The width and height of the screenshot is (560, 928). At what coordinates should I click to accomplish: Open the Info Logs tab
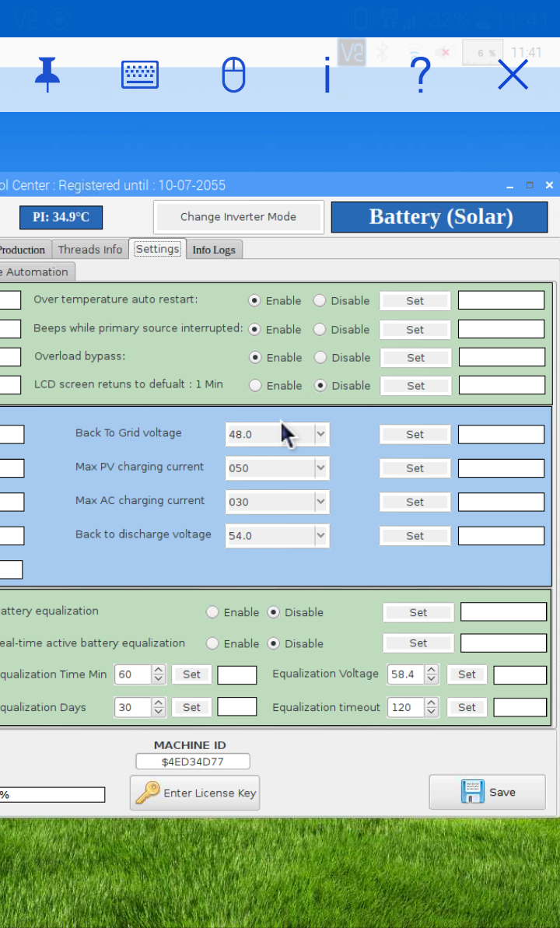coord(213,250)
